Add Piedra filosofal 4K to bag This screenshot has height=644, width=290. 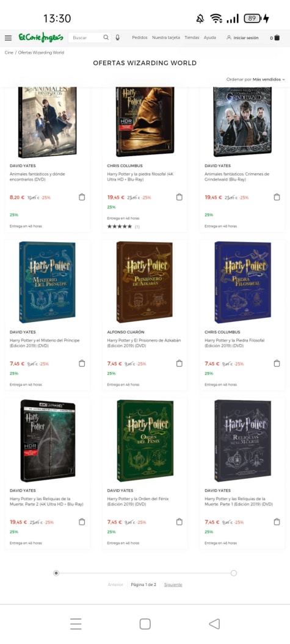coord(179,197)
